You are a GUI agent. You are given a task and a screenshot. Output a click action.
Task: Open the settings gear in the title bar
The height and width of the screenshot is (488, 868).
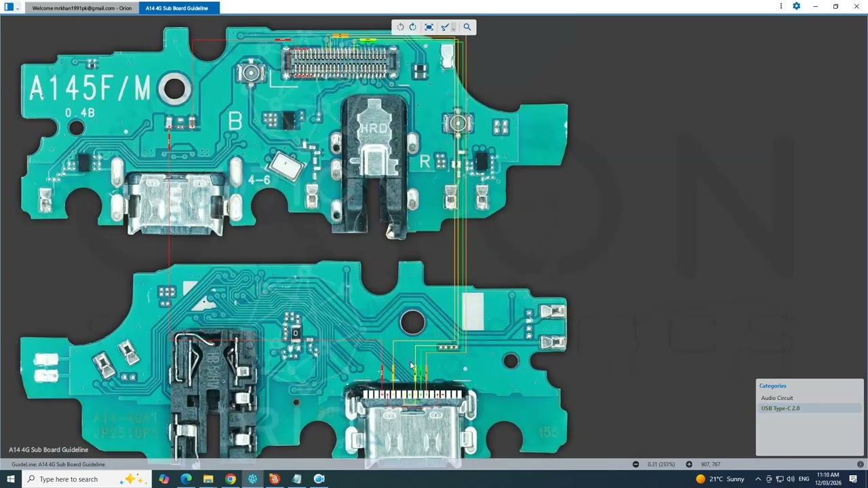pyautogui.click(x=796, y=5)
